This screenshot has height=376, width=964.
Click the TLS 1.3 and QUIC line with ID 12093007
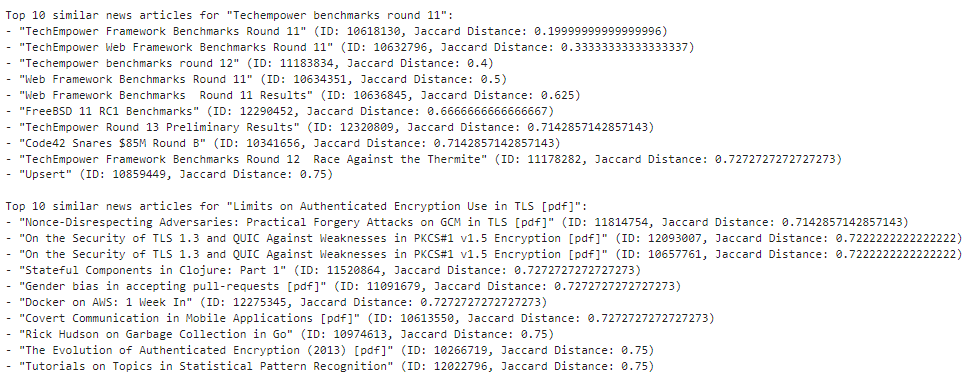pyautogui.click(x=483, y=238)
